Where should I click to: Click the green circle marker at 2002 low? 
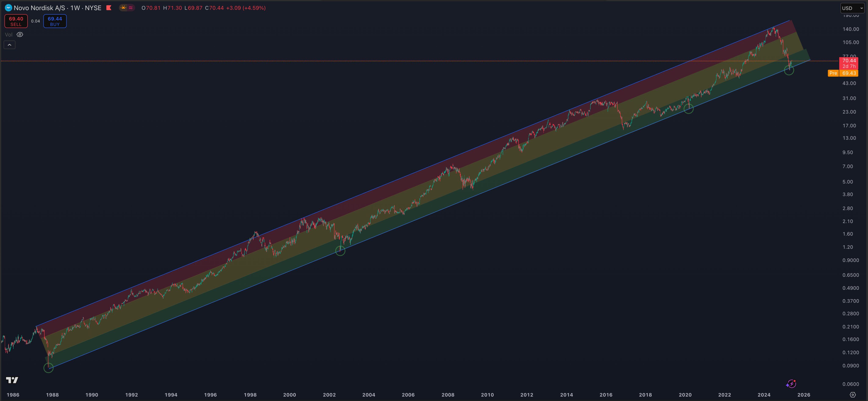(x=340, y=251)
